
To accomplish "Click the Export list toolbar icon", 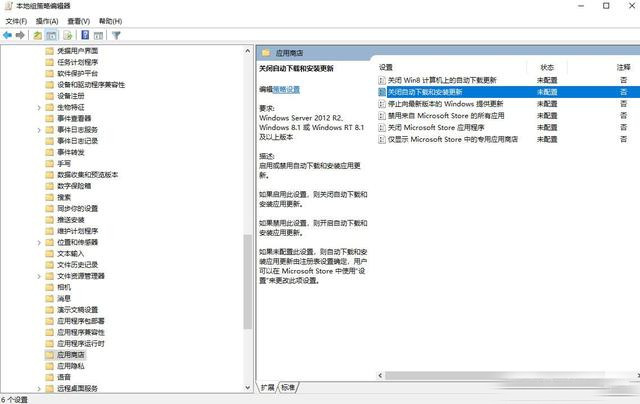I will pos(68,35).
